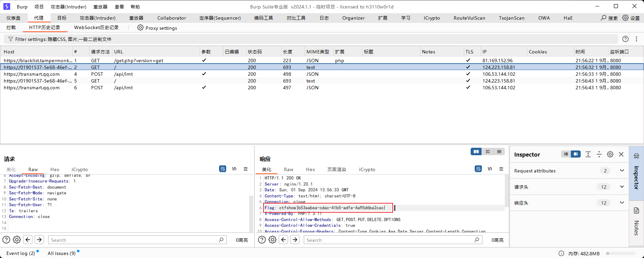This screenshot has height=258, width=644.
Task: Go to previous match in response search
Action: pos(284,240)
